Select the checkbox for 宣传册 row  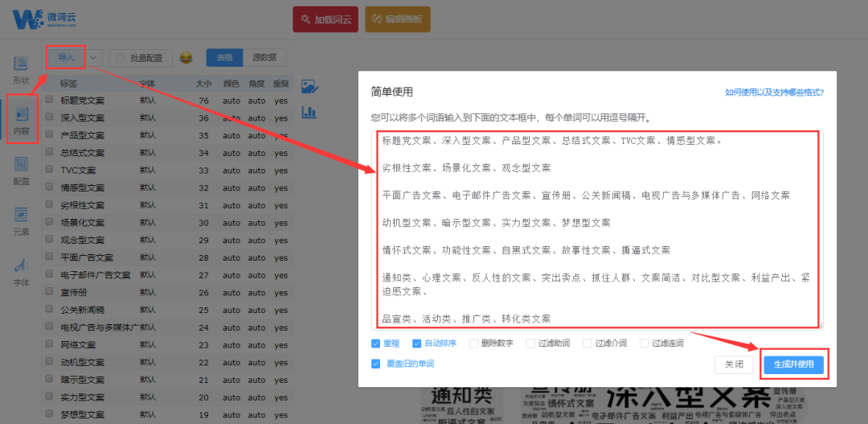[49, 292]
